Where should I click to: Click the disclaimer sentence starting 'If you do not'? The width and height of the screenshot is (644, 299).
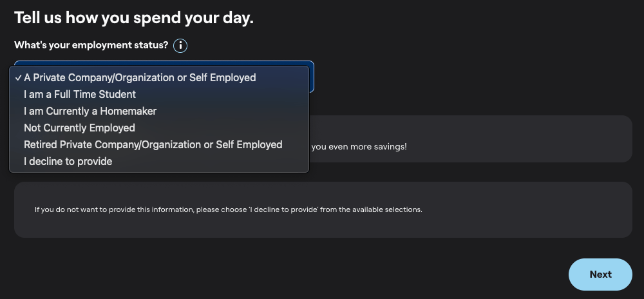pos(228,210)
